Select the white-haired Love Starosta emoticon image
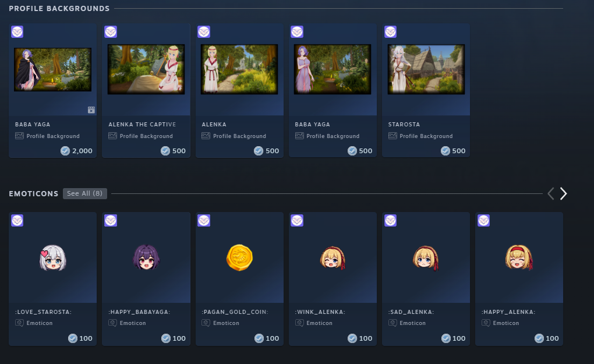 [x=52, y=258]
